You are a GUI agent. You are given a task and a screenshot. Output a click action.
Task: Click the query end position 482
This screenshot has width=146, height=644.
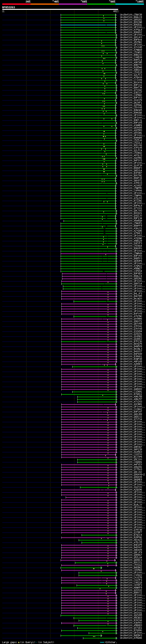point(115,11)
